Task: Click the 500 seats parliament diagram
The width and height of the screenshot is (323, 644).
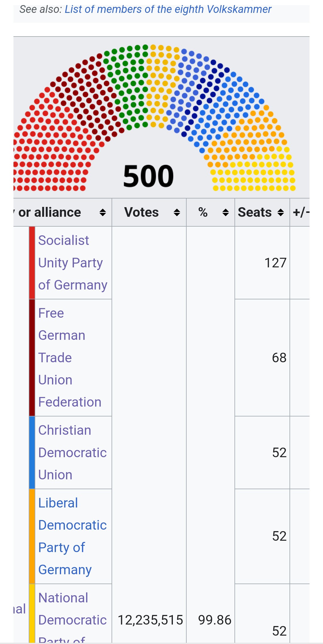Action: pos(155,118)
